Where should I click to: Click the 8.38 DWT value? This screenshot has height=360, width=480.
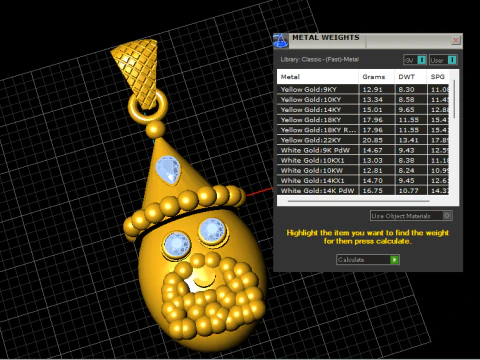tap(406, 160)
